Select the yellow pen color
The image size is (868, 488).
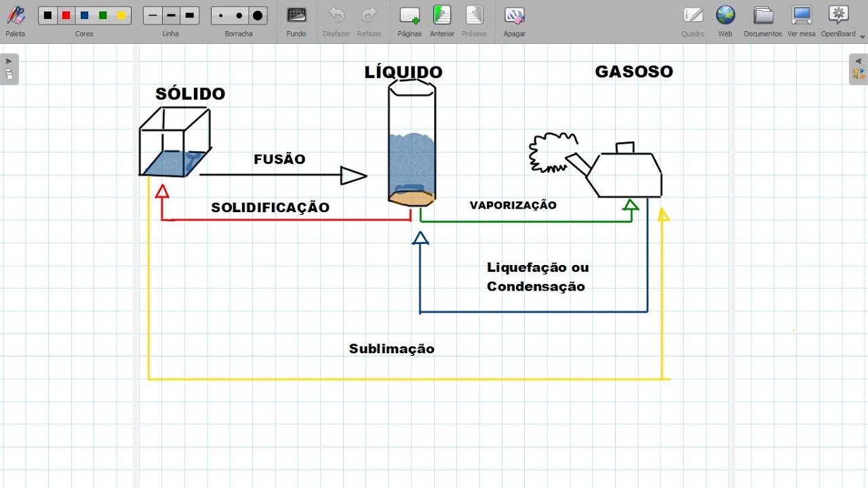(121, 15)
